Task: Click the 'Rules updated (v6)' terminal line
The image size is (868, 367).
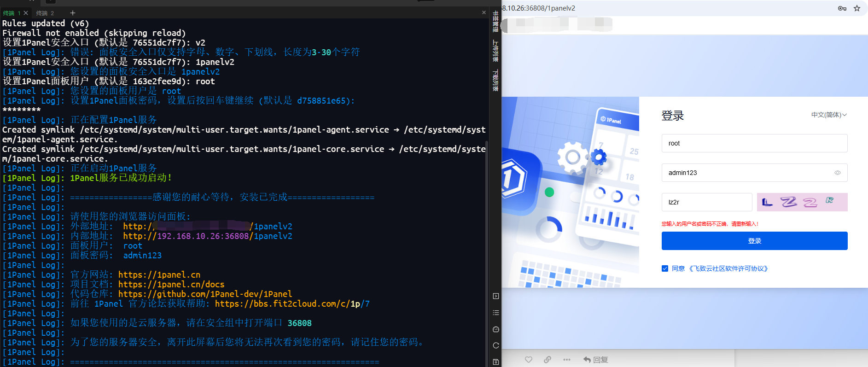Action: [46, 23]
